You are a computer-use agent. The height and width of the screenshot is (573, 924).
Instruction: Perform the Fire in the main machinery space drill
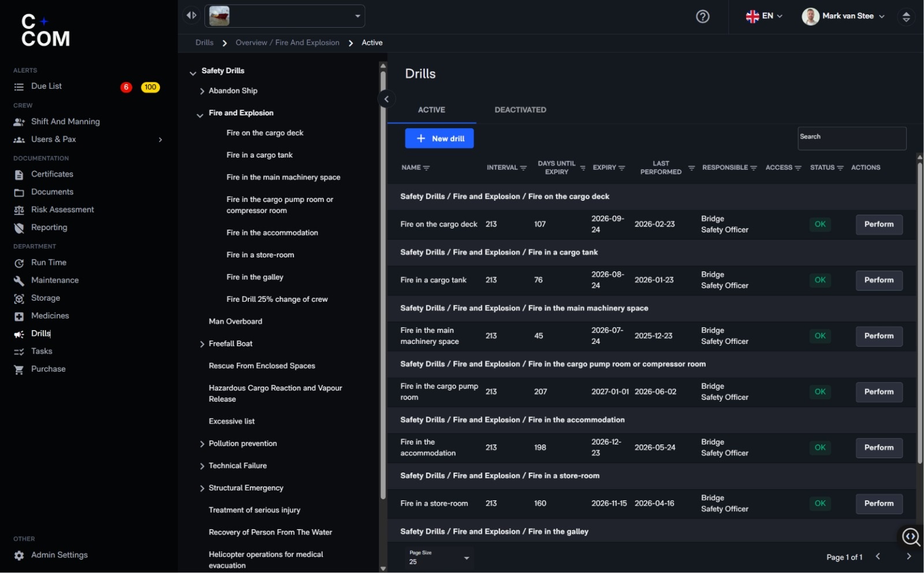pyautogui.click(x=879, y=336)
